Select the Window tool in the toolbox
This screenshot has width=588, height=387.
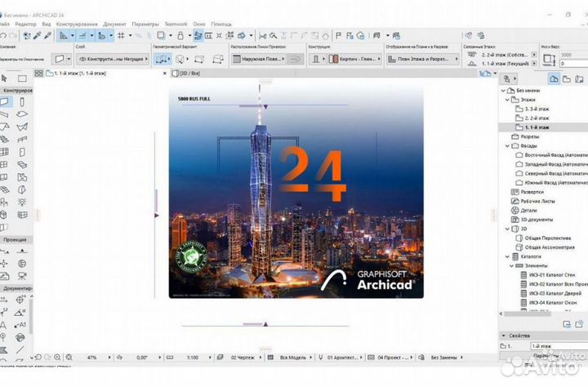(x=4, y=165)
